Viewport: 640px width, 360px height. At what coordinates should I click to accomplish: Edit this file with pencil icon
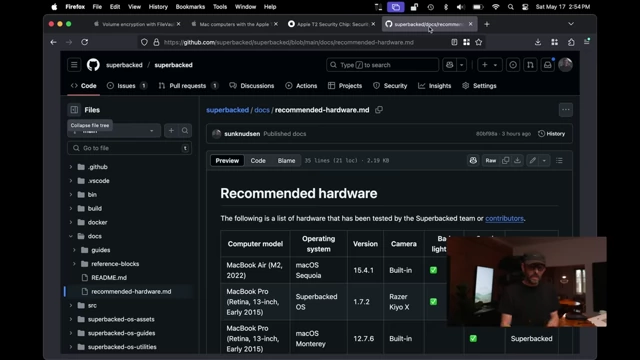point(533,160)
